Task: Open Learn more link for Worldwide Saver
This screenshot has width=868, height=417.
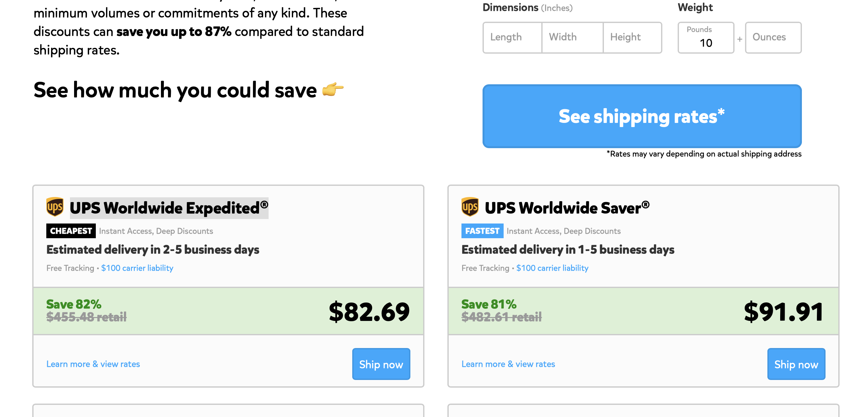Action: [508, 364]
